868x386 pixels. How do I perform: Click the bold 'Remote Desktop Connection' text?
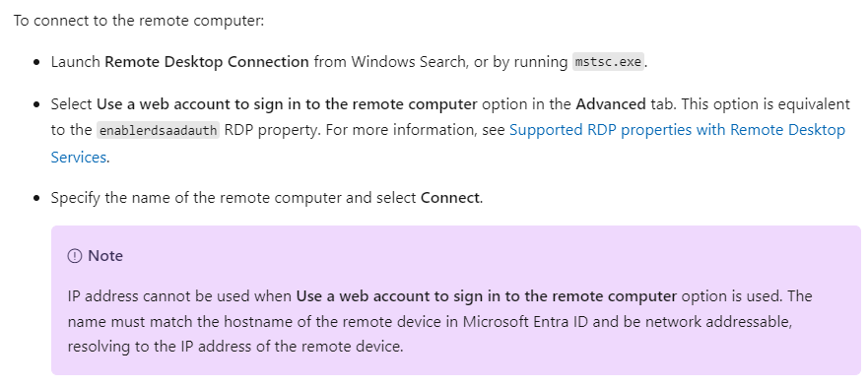click(x=207, y=61)
